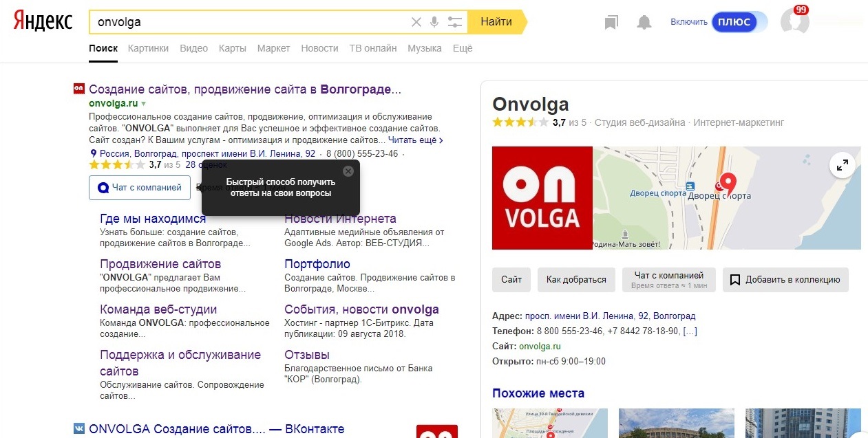Click Включить link next to Plus
Screen dimensions: 868x438
689,22
